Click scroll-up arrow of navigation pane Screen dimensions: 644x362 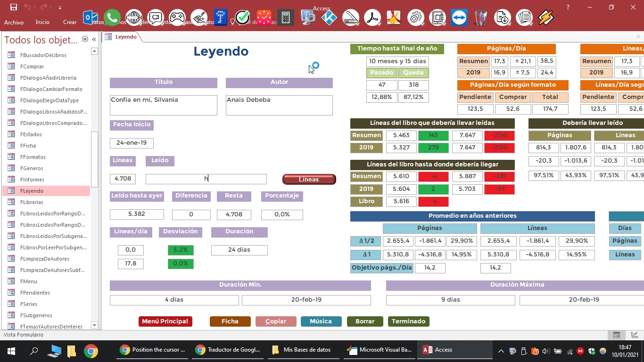pos(94,51)
